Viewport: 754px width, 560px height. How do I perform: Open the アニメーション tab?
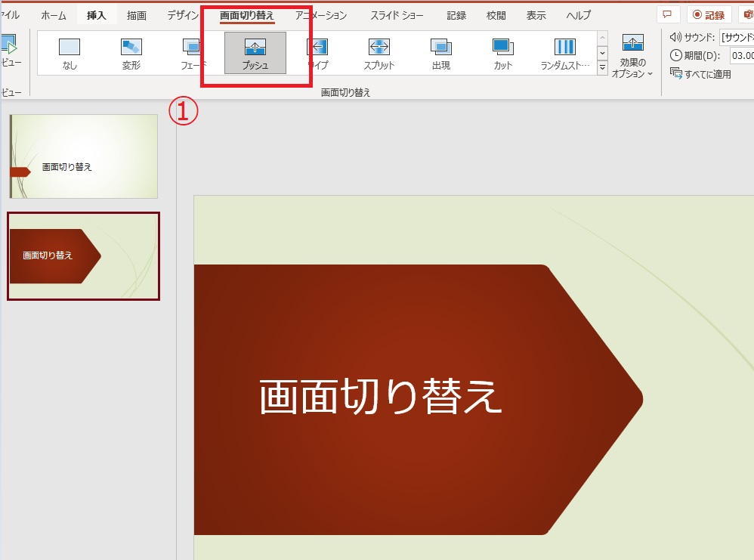[321, 15]
